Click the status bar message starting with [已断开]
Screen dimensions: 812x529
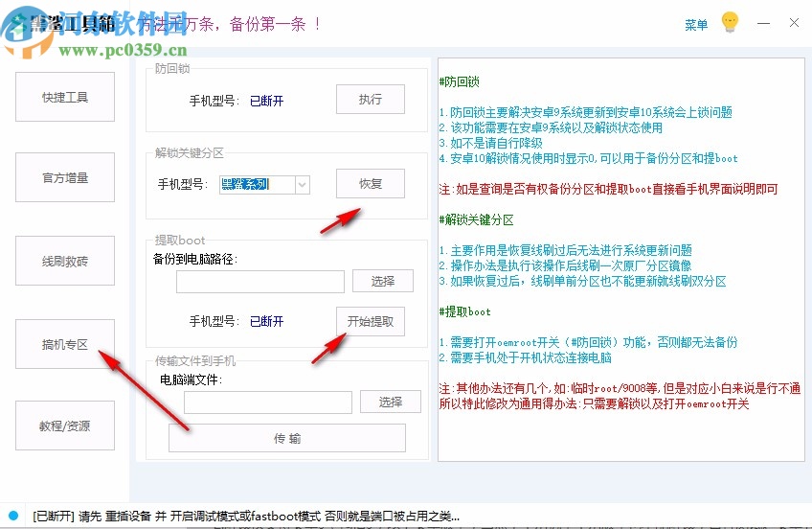pos(246,516)
